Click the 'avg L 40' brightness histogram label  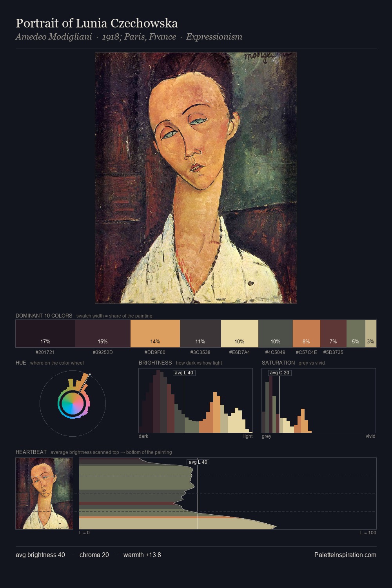coord(184,373)
